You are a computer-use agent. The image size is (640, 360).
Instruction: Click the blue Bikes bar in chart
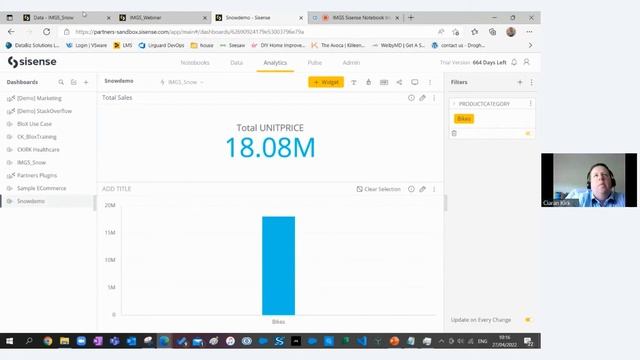(278, 266)
